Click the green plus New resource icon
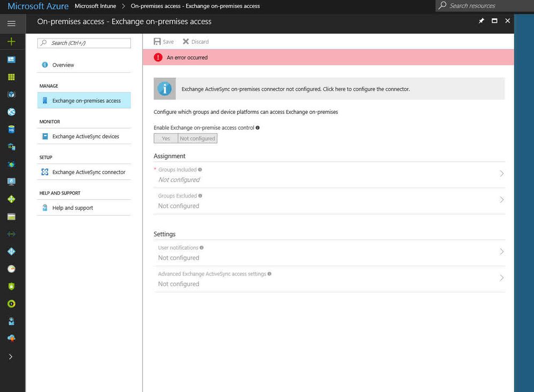 [x=11, y=42]
